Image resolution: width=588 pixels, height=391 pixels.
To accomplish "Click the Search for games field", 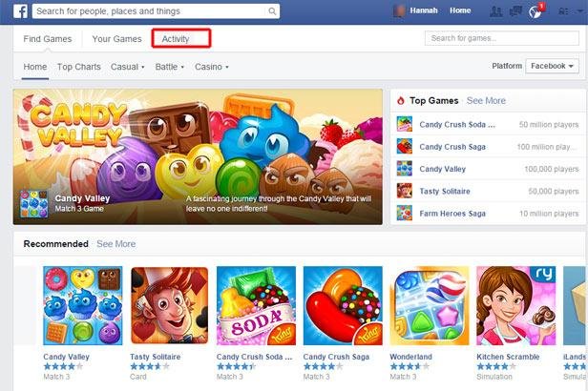I will pyautogui.click(x=502, y=38).
